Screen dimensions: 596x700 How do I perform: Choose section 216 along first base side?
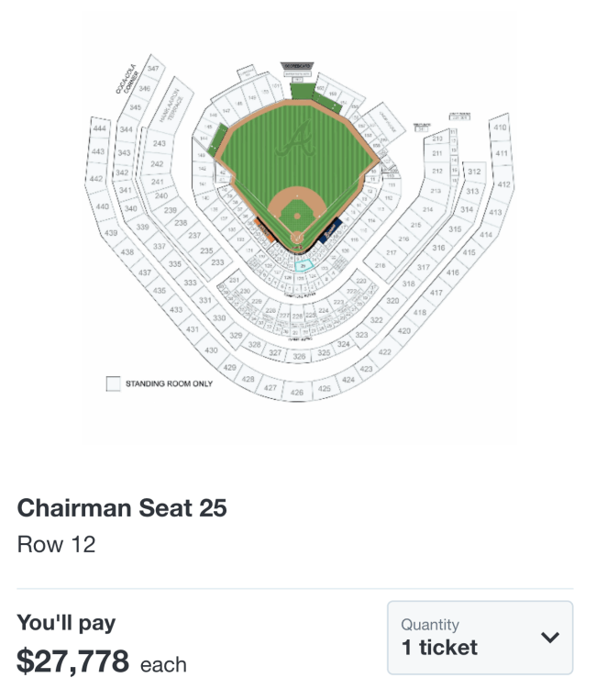(403, 239)
